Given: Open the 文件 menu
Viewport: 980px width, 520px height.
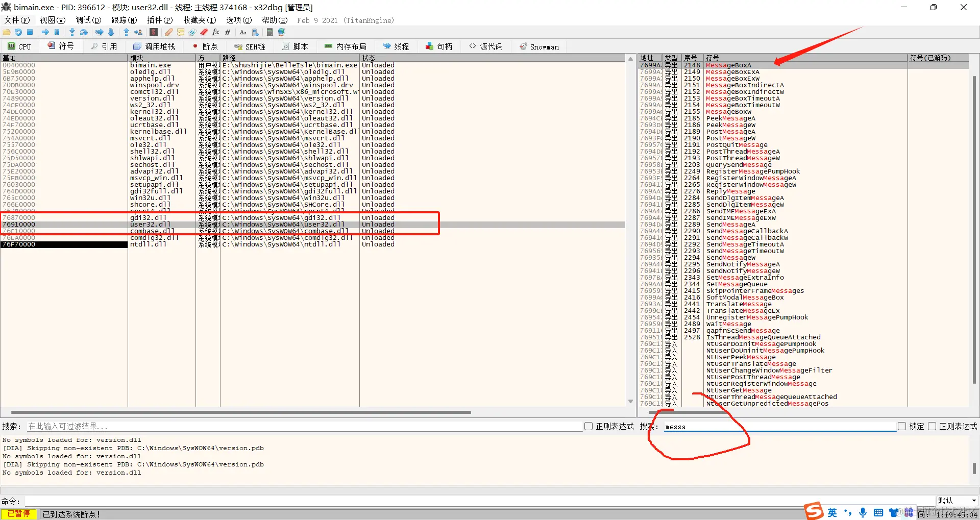Looking at the screenshot, I should [17, 20].
